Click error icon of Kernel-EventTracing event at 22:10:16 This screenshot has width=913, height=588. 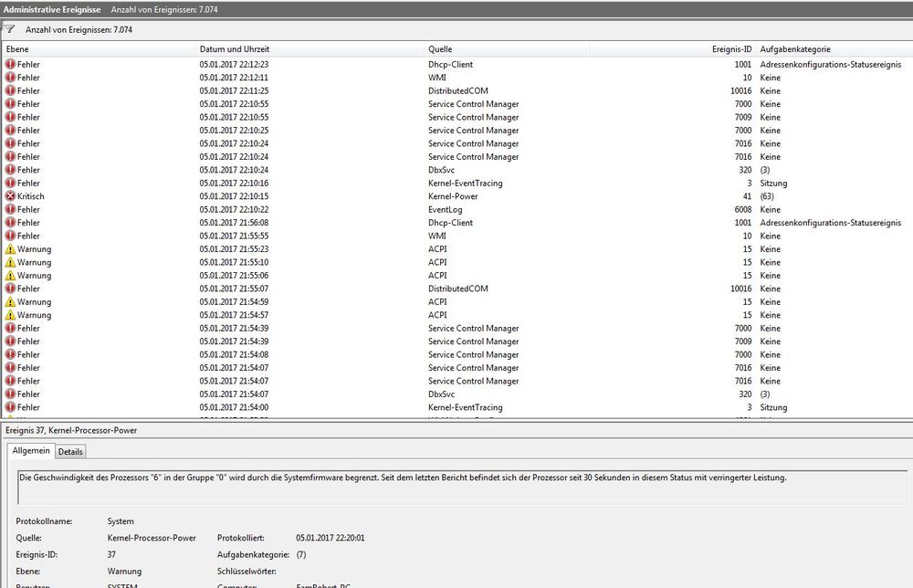coord(11,184)
